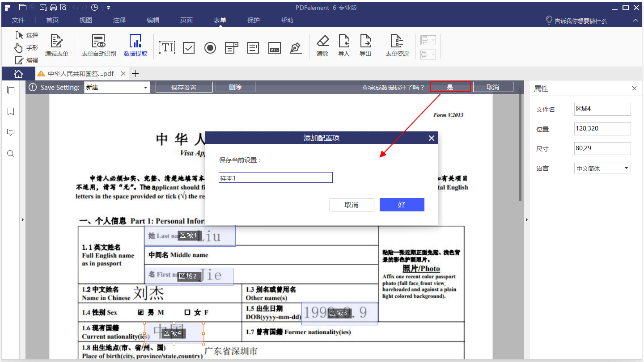The width and height of the screenshot is (644, 362).
Task: Click the open folder icon in title bar
Action: click(x=22, y=7)
